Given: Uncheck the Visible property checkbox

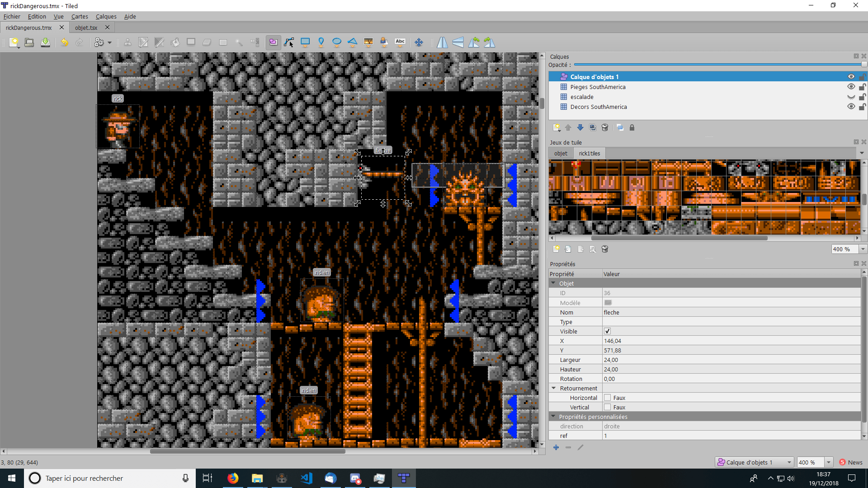Looking at the screenshot, I should (608, 331).
